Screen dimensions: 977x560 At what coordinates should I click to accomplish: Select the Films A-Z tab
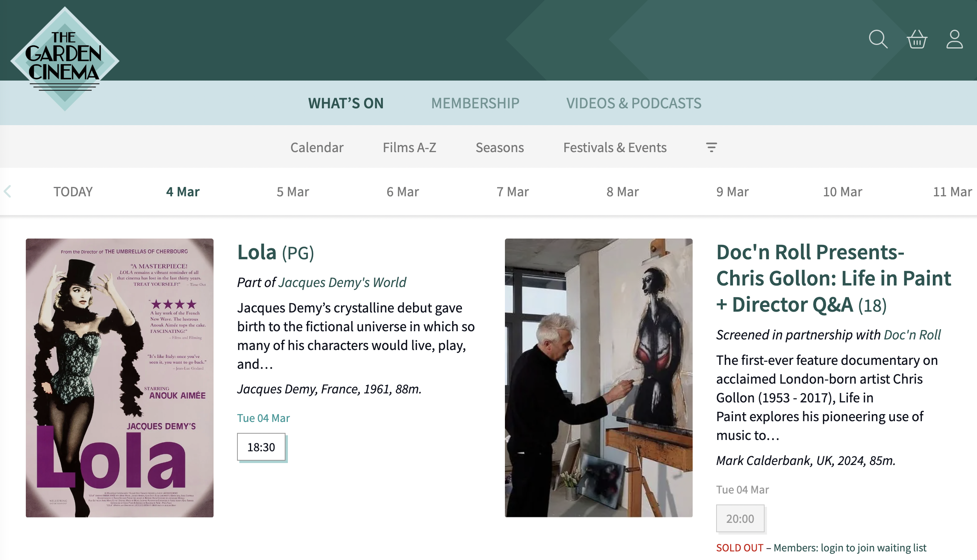[409, 147]
